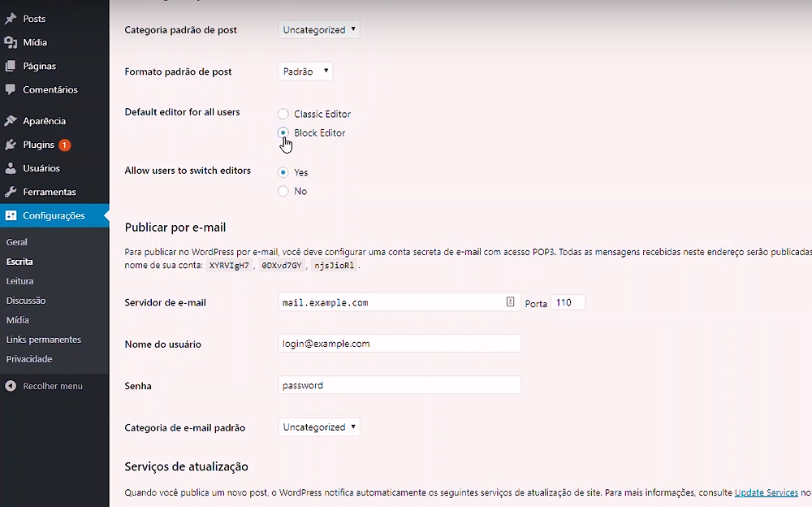The height and width of the screenshot is (507, 812).
Task: Collapse sidebar with Recolher menu
Action: coord(52,386)
